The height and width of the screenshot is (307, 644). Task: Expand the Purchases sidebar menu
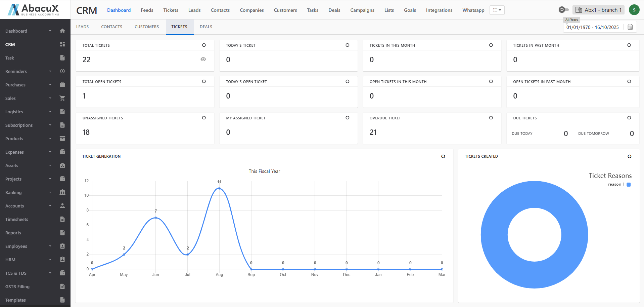15,85
